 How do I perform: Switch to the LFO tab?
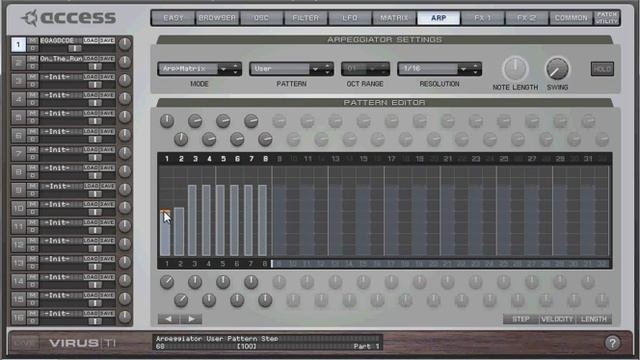tap(350, 18)
